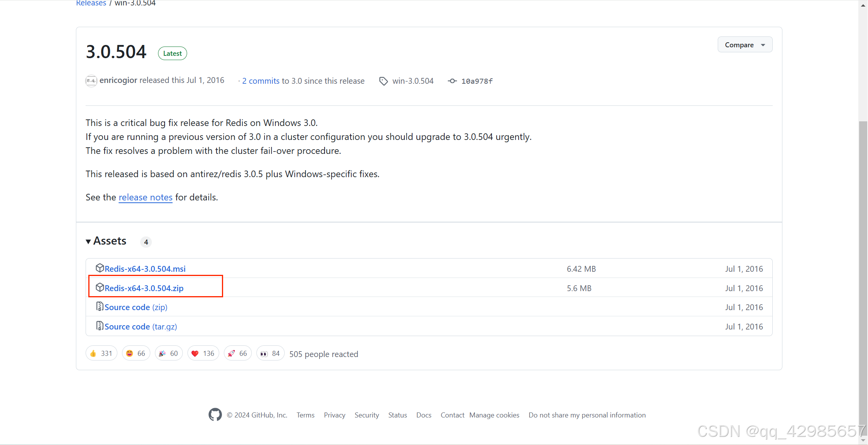Open the release notes link
The width and height of the screenshot is (868, 445).
click(145, 197)
